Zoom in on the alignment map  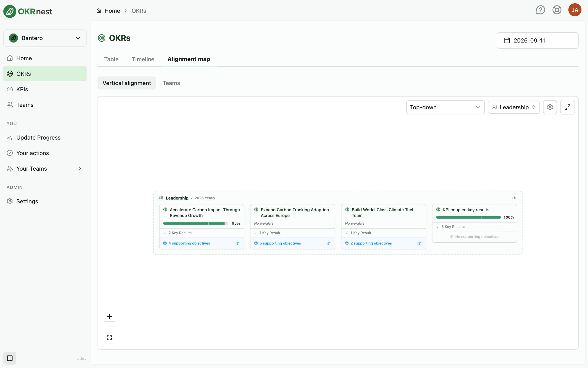click(x=109, y=316)
